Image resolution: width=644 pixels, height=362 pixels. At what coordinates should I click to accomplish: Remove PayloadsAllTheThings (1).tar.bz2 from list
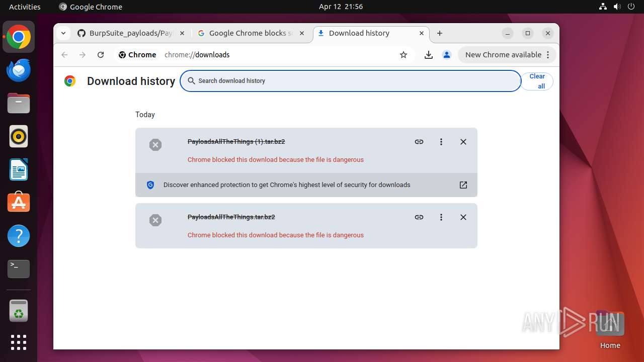coord(463,142)
